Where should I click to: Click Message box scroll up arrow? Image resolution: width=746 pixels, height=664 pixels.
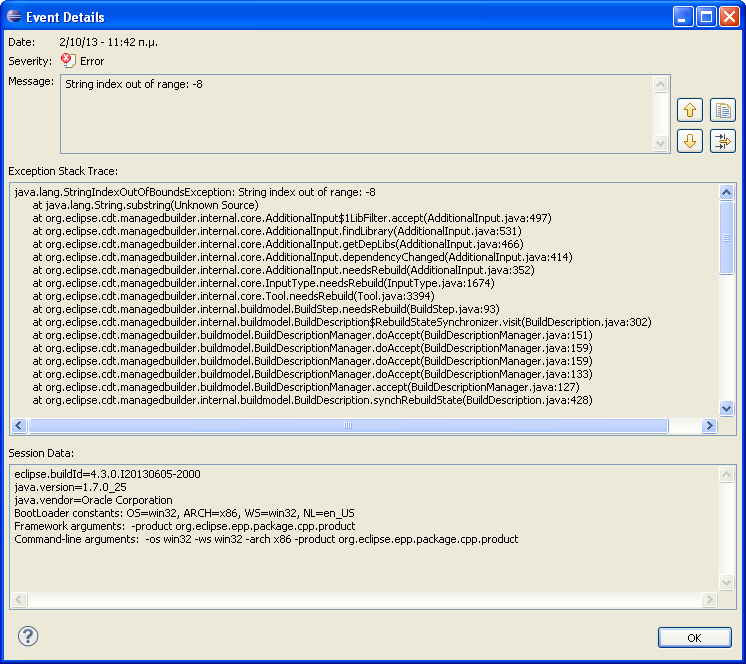(660, 85)
